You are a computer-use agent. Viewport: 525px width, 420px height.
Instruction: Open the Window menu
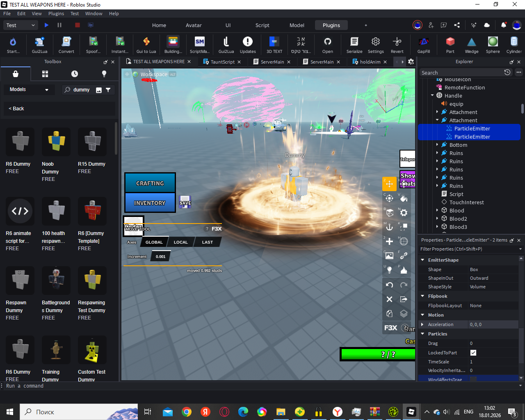coord(94,14)
